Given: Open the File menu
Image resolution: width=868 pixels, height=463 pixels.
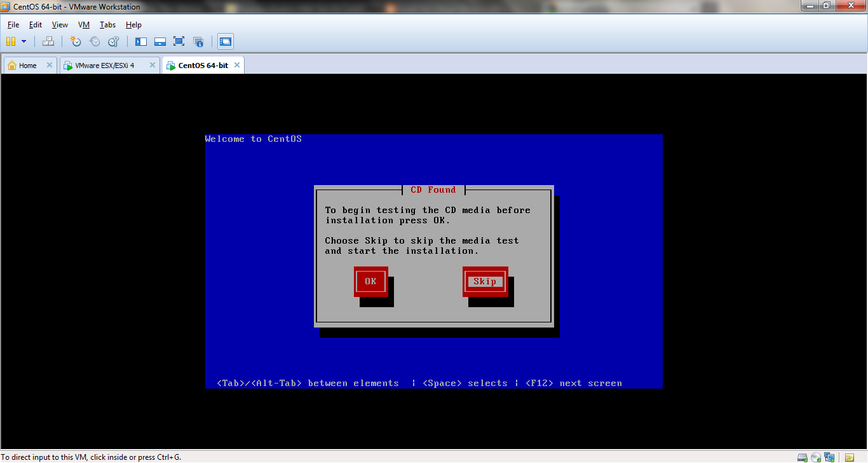Looking at the screenshot, I should 13,25.
